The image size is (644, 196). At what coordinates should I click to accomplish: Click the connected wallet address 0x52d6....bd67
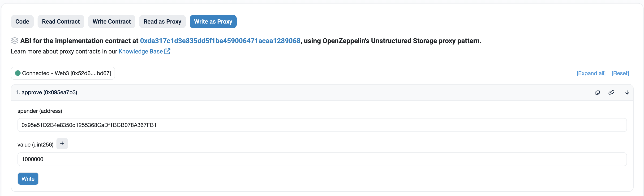[90, 73]
